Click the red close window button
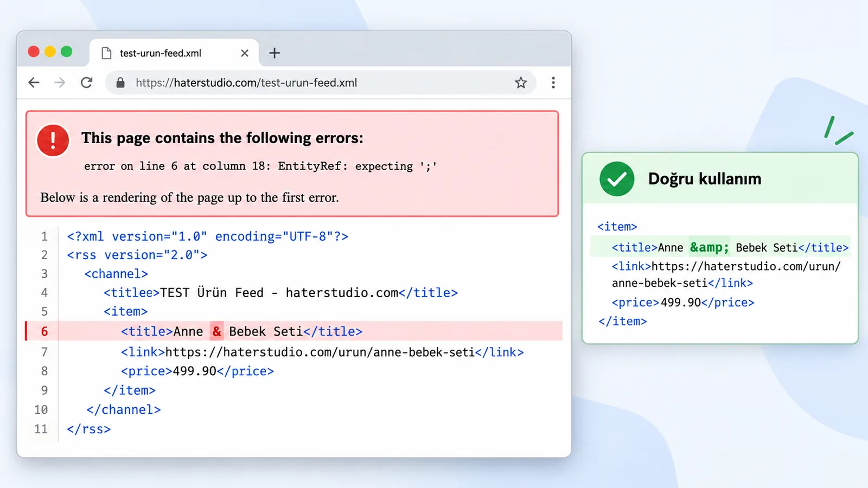The height and width of the screenshot is (488, 868). click(x=34, y=52)
